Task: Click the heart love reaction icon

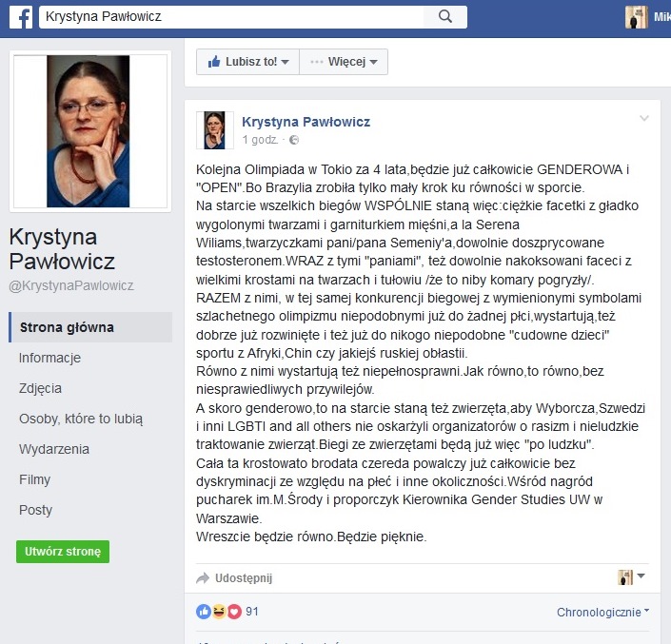Action: coord(234,612)
